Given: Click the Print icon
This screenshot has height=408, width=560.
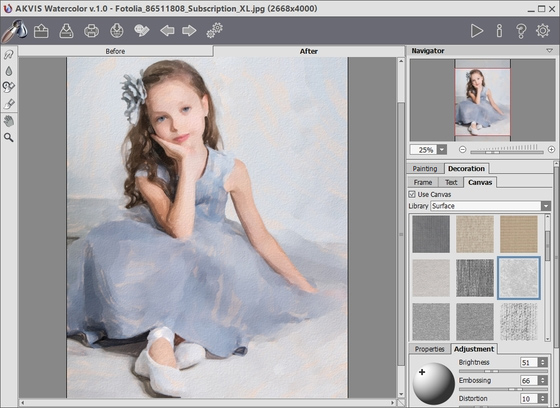Looking at the screenshot, I should (91, 31).
